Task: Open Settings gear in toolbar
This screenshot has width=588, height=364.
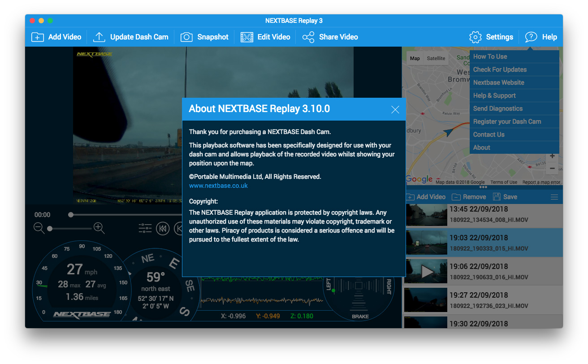Action: [x=476, y=37]
